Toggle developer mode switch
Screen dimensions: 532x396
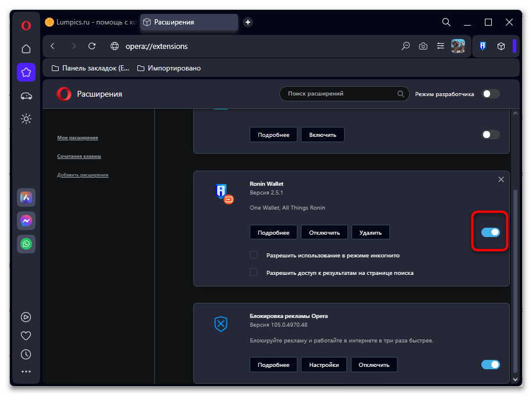click(x=491, y=94)
